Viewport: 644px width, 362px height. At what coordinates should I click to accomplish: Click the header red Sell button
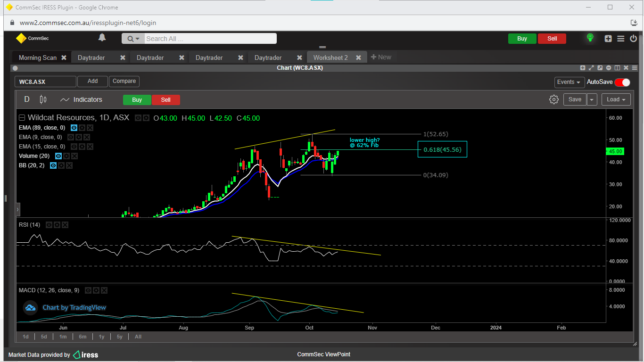[552, 39]
